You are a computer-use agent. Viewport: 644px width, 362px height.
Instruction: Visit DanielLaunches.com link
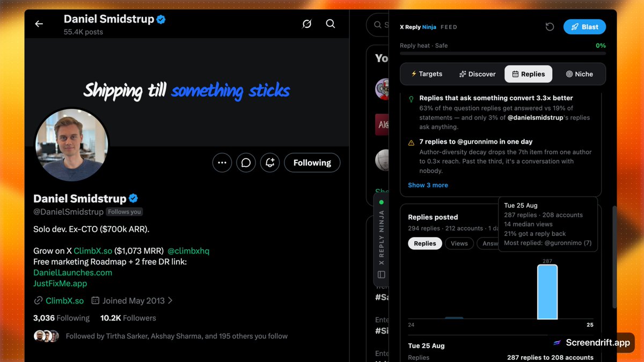click(x=72, y=272)
